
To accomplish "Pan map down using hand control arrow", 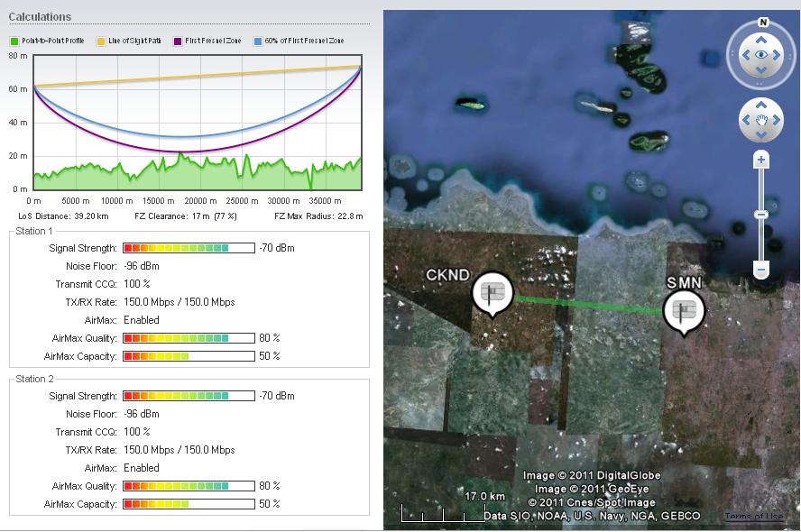I will click(761, 134).
